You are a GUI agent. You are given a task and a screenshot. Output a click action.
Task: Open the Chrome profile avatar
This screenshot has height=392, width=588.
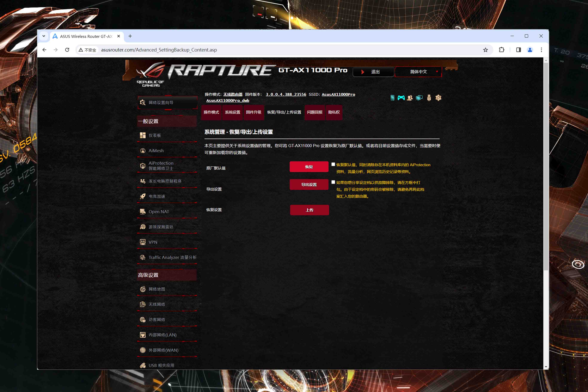pyautogui.click(x=530, y=50)
